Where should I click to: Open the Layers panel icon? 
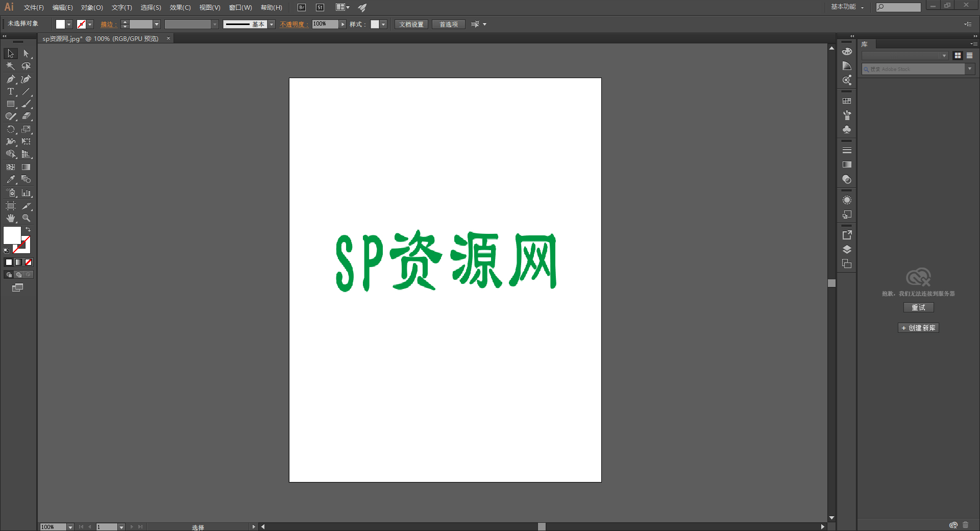[847, 250]
